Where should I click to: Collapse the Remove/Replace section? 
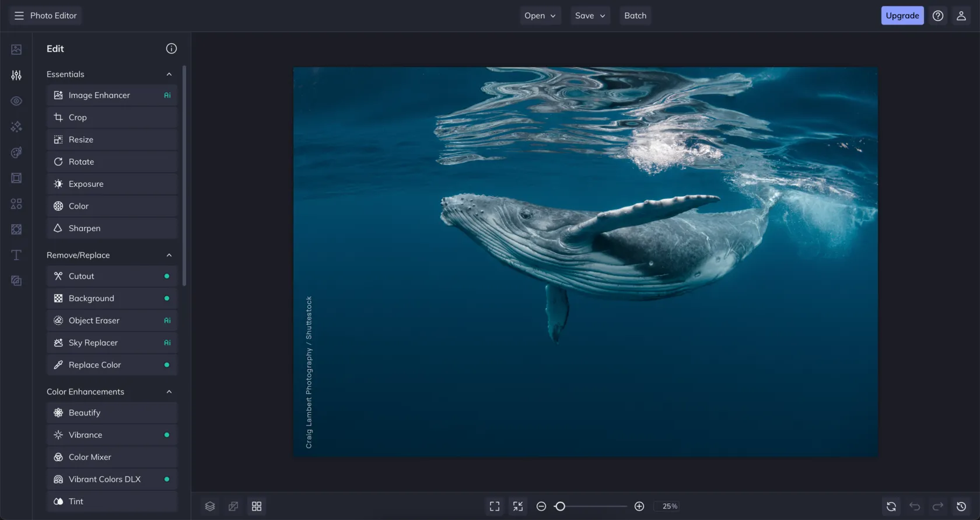[169, 256]
